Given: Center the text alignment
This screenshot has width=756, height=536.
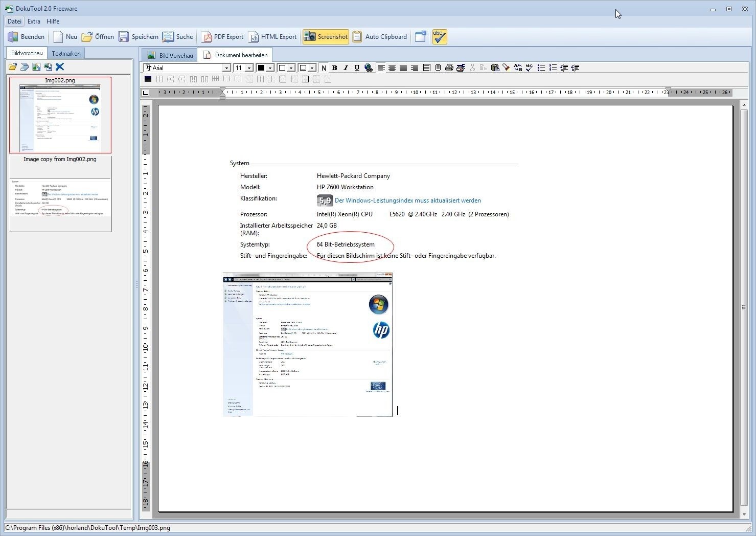Looking at the screenshot, I should click(392, 68).
